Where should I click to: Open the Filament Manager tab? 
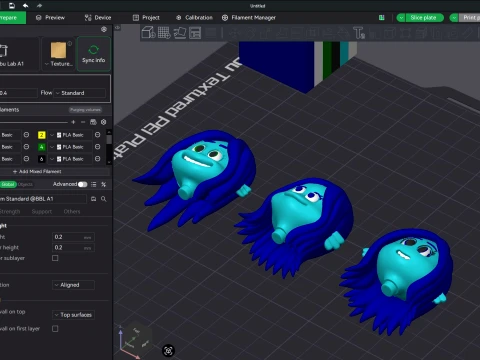tap(249, 18)
